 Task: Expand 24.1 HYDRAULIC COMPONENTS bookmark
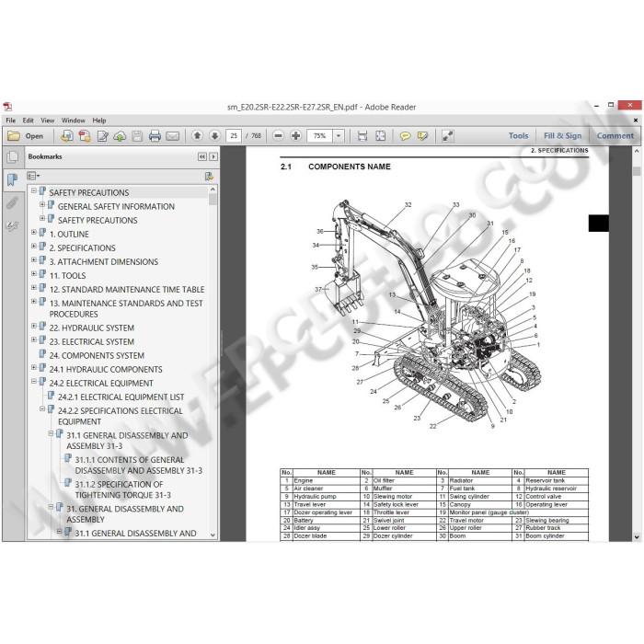pos(34,367)
